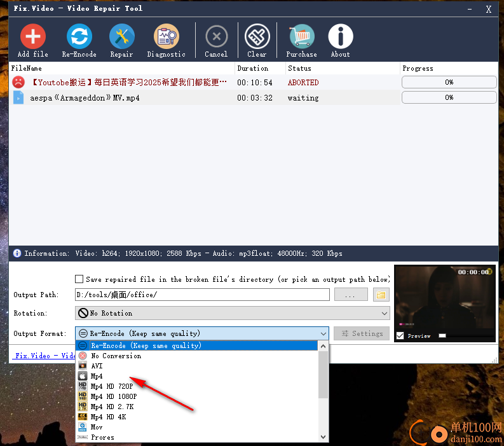Click the Status column header
Image resolution: width=504 pixels, height=446 pixels.
(343, 68)
